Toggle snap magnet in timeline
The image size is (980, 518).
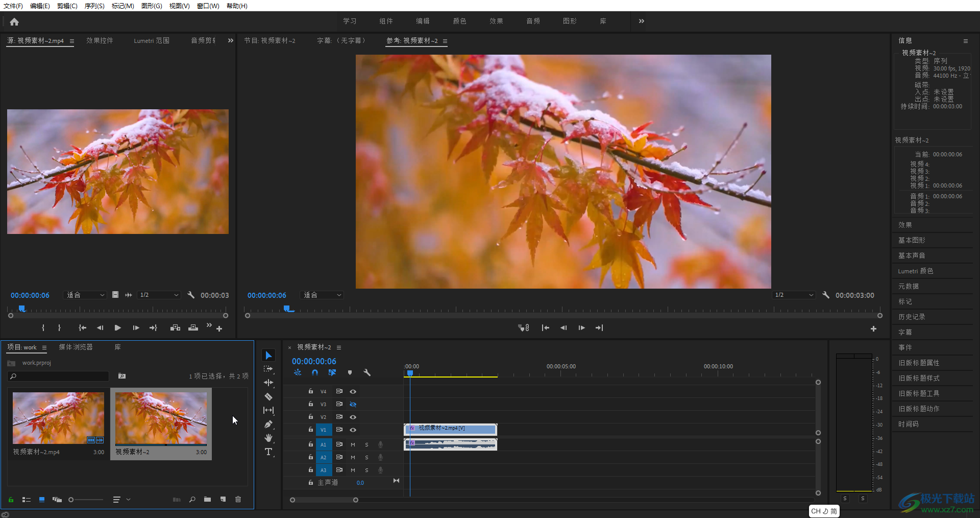315,373
